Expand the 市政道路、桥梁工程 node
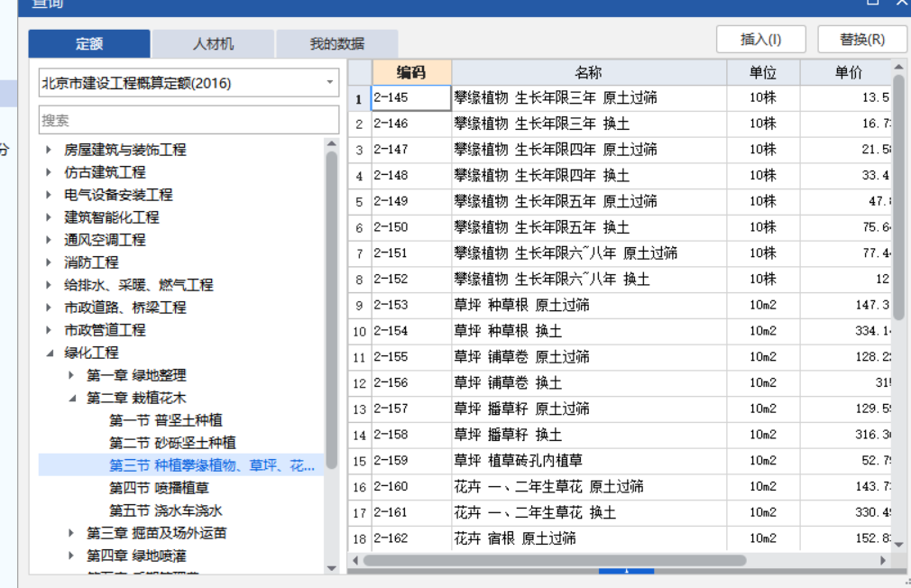Viewport: 911px width, 588px height. (49, 308)
